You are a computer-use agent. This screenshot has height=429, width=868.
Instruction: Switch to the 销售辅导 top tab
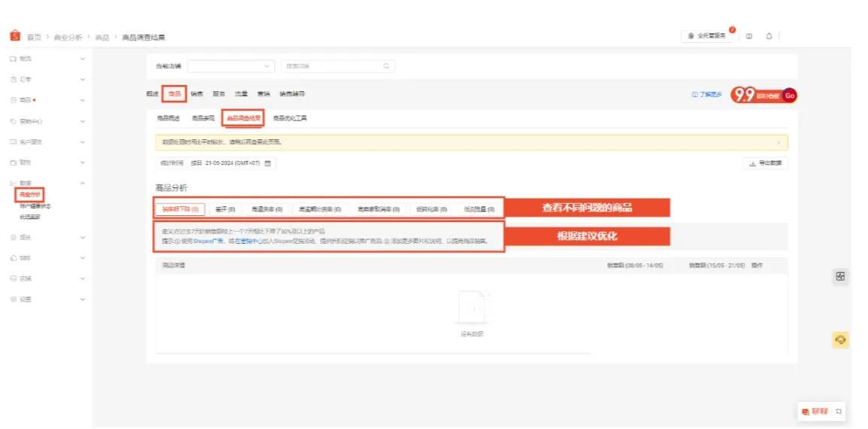pyautogui.click(x=292, y=94)
